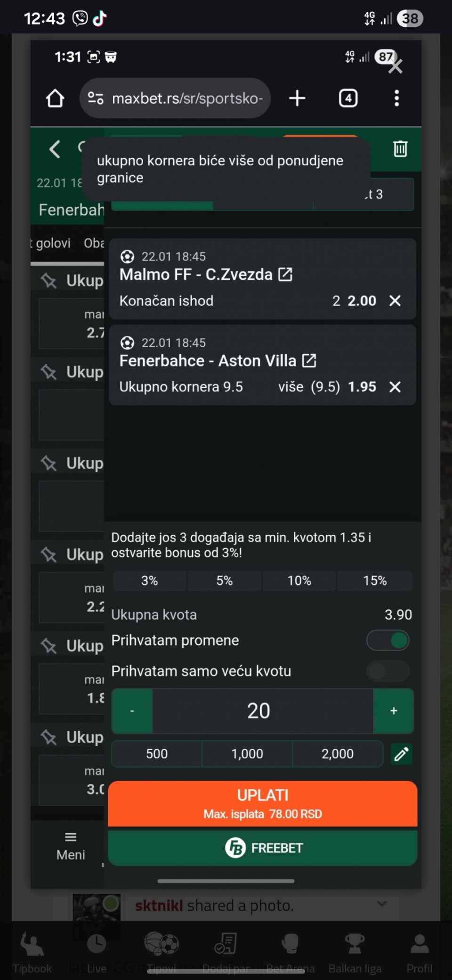Open the tab switcher showing 4 tabs

pos(348,98)
